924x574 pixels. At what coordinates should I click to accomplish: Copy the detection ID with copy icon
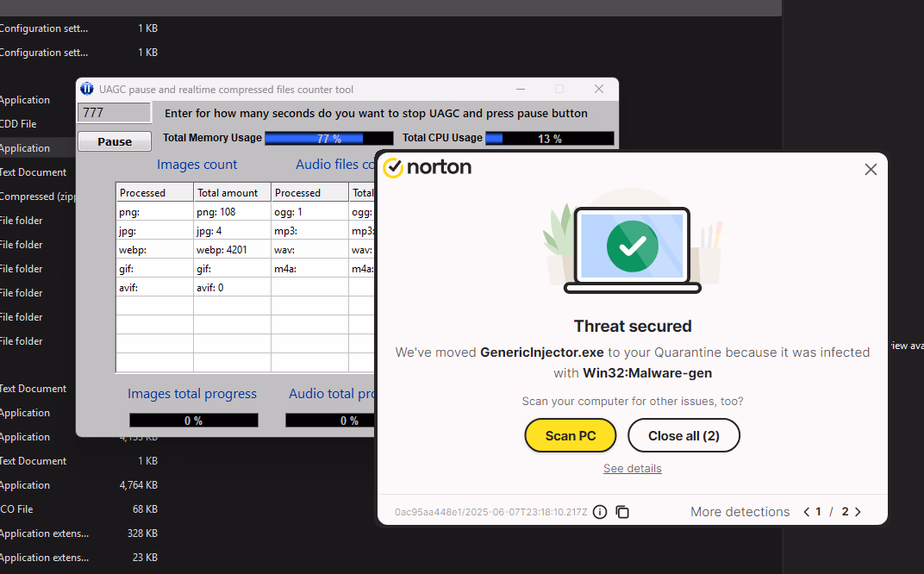coord(622,512)
